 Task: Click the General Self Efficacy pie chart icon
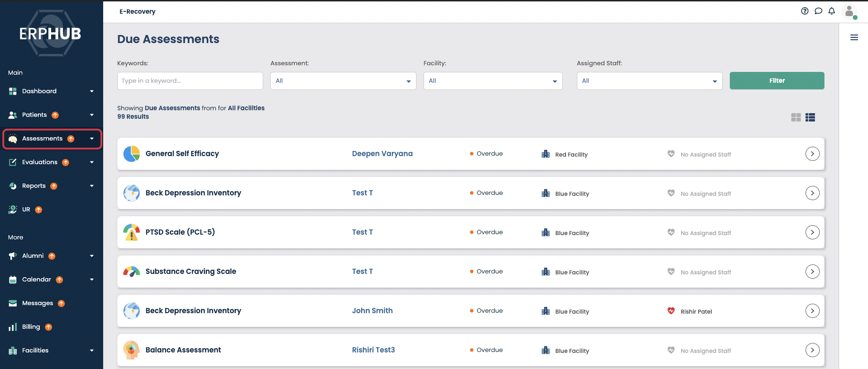(132, 154)
